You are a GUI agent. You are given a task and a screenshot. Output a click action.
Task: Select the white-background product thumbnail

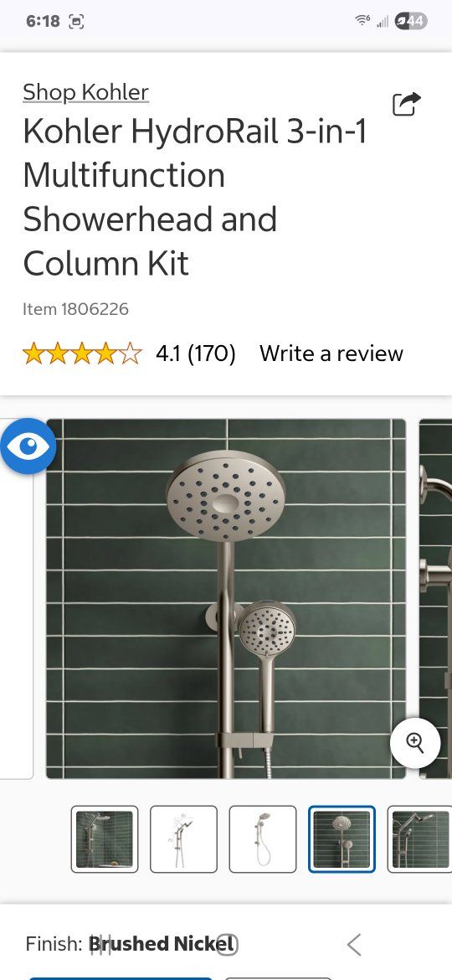coord(263,838)
